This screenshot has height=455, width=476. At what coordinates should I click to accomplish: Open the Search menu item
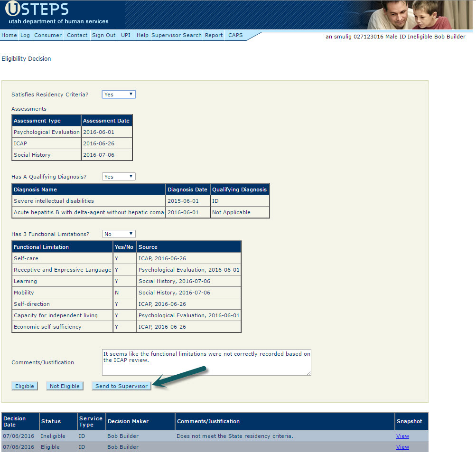pos(192,35)
